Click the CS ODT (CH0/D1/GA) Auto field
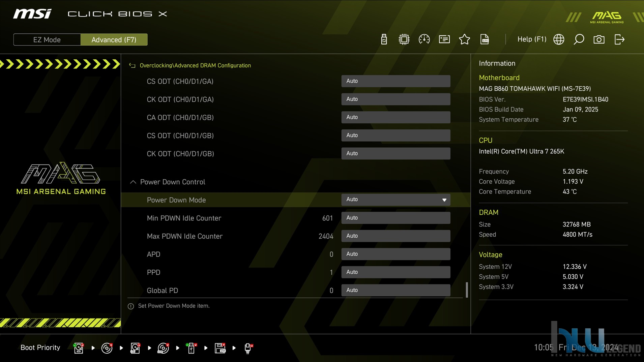644x362 pixels. [396, 81]
